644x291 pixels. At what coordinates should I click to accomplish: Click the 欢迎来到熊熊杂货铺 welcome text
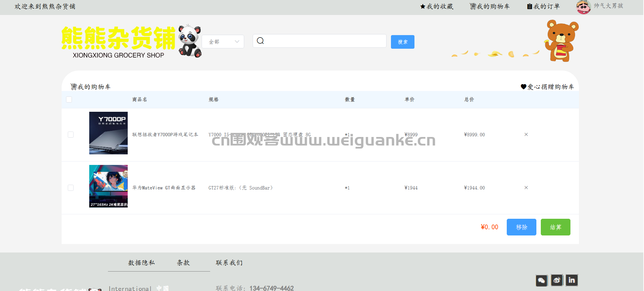click(45, 6)
